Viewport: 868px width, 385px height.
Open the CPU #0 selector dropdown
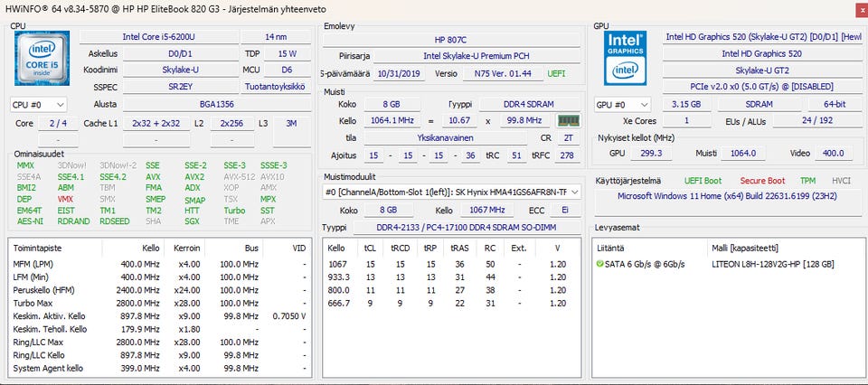point(38,105)
